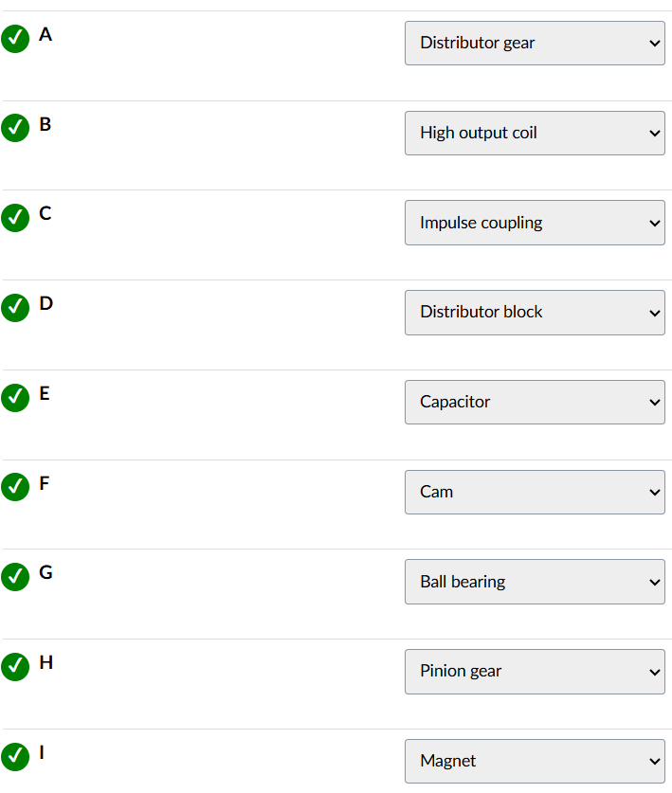The width and height of the screenshot is (672, 793).
Task: Open the Magnet answer dropdown
Action: (x=535, y=761)
